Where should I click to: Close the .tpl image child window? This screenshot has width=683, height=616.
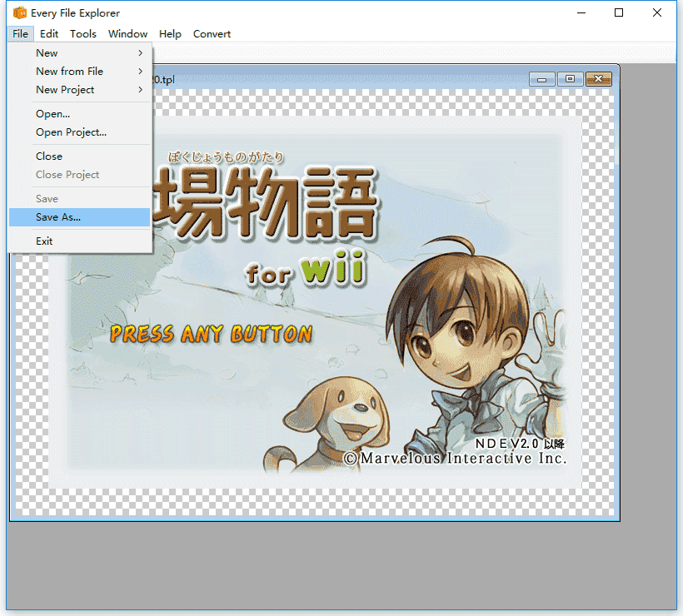[x=599, y=79]
